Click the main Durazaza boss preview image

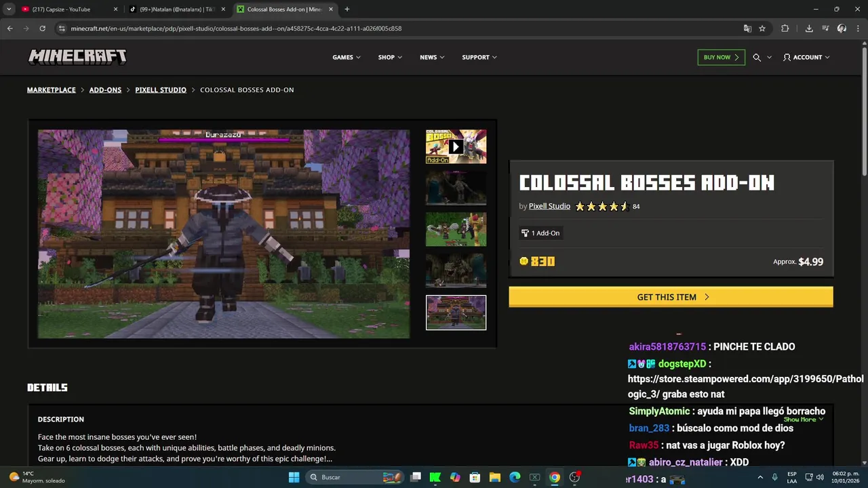click(x=224, y=234)
